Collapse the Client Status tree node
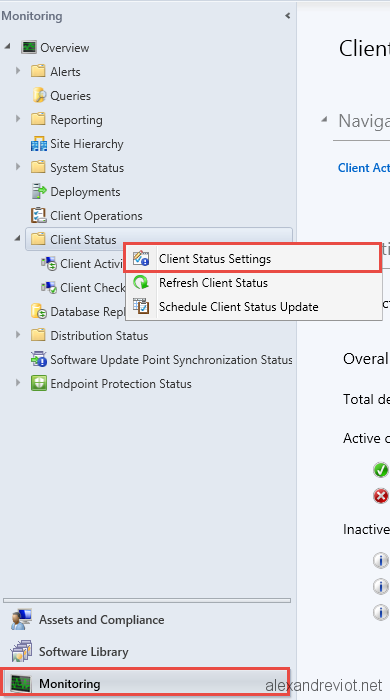 pyautogui.click(x=18, y=239)
